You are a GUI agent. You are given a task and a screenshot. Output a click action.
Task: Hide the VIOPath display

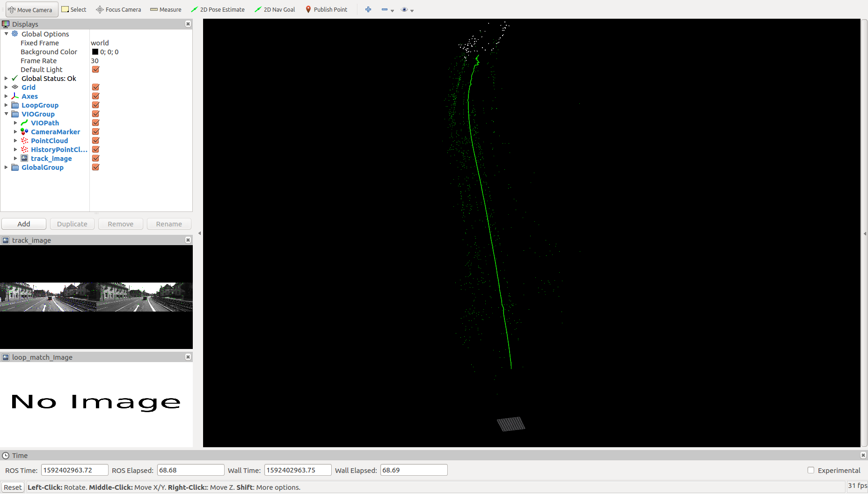click(x=95, y=123)
